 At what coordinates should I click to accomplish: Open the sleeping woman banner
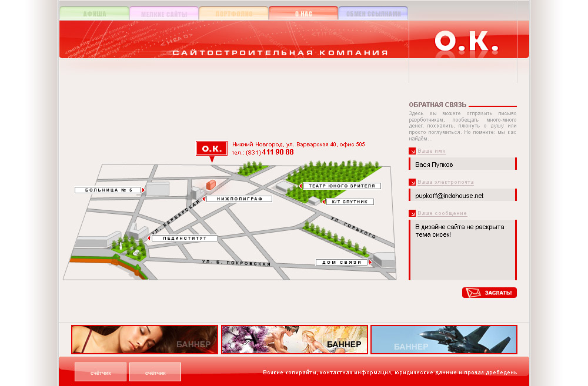tap(145, 340)
